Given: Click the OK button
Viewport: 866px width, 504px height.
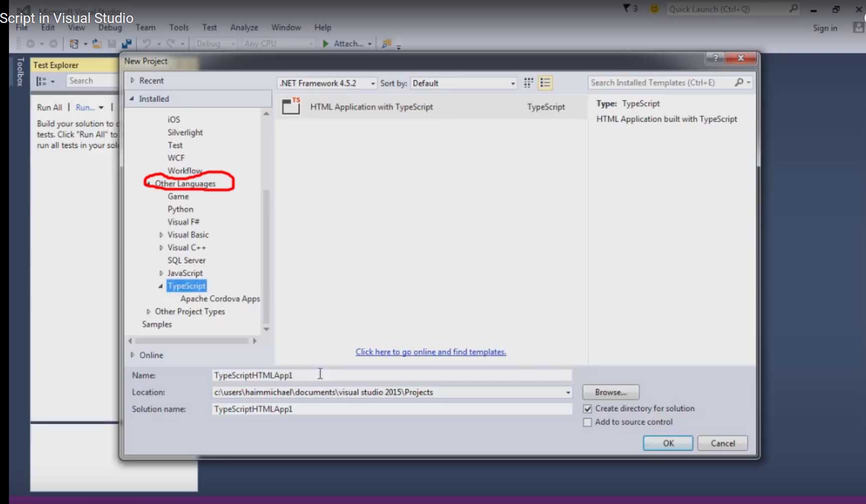Looking at the screenshot, I should 668,443.
